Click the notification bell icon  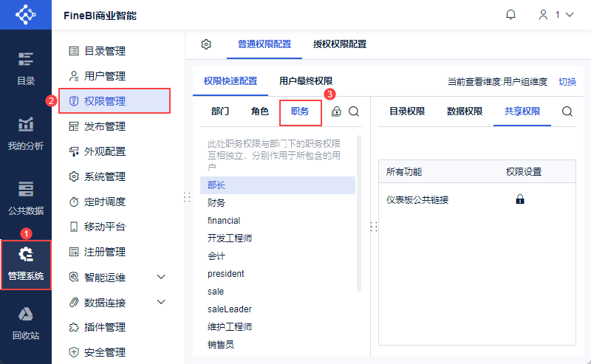pyautogui.click(x=510, y=15)
